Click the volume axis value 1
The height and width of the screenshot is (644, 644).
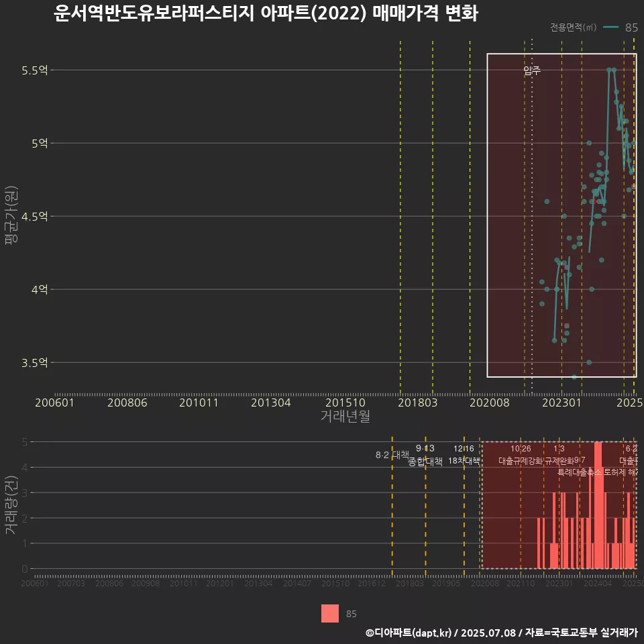pos(25,543)
